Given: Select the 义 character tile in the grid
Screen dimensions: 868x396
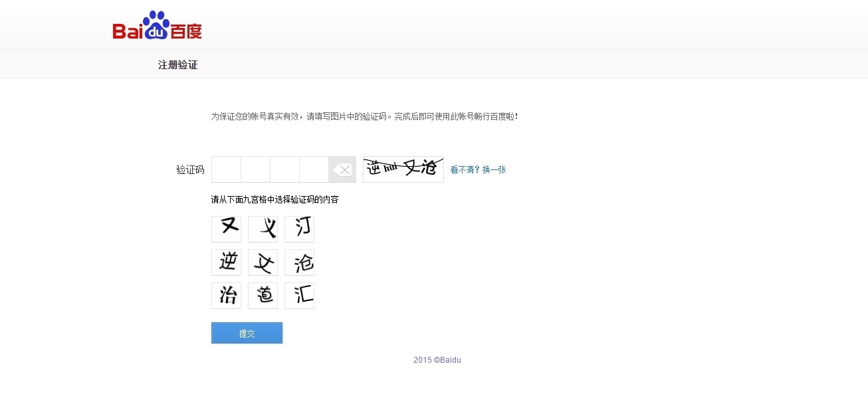Looking at the screenshot, I should click(x=263, y=229).
